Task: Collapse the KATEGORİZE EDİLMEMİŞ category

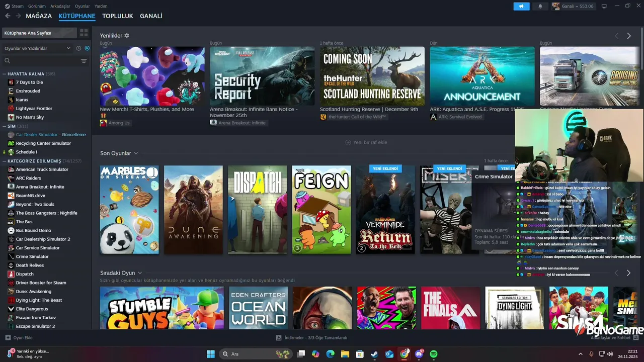Action: (5, 161)
